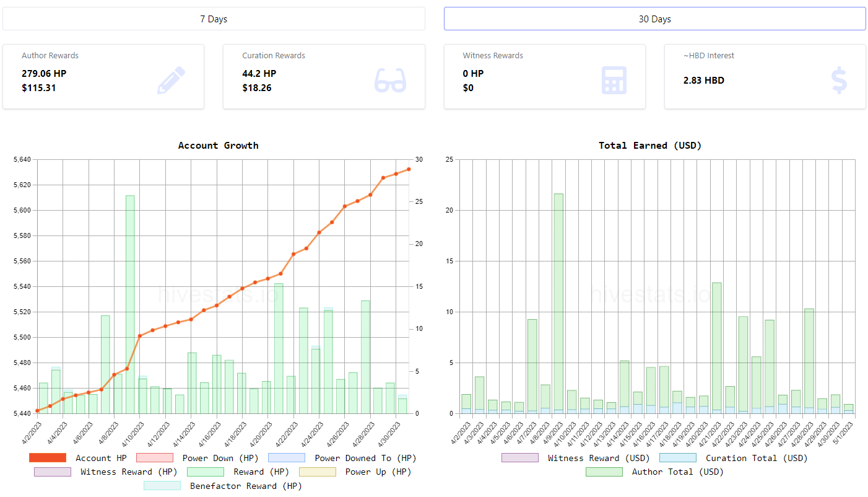Click the Witness Rewards card title
Viewport: 868px width, 497px height.
coord(493,56)
